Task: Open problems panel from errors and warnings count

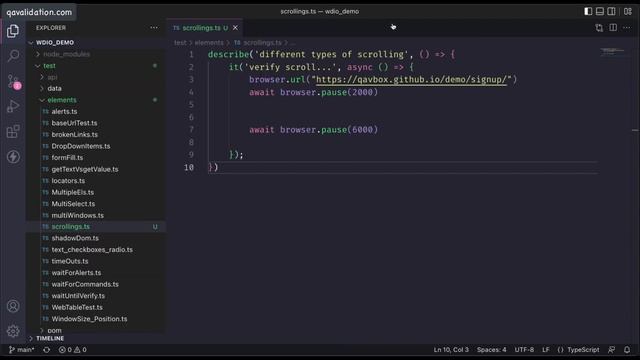Action: point(73,350)
